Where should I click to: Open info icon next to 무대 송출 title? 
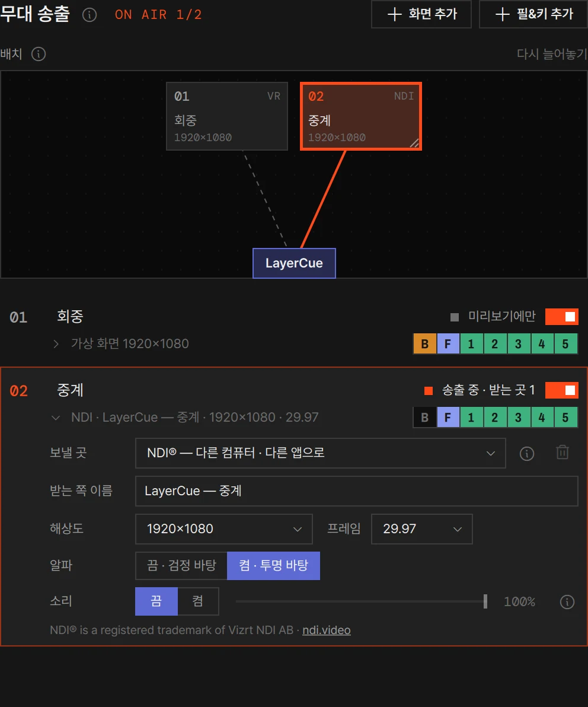tap(90, 15)
